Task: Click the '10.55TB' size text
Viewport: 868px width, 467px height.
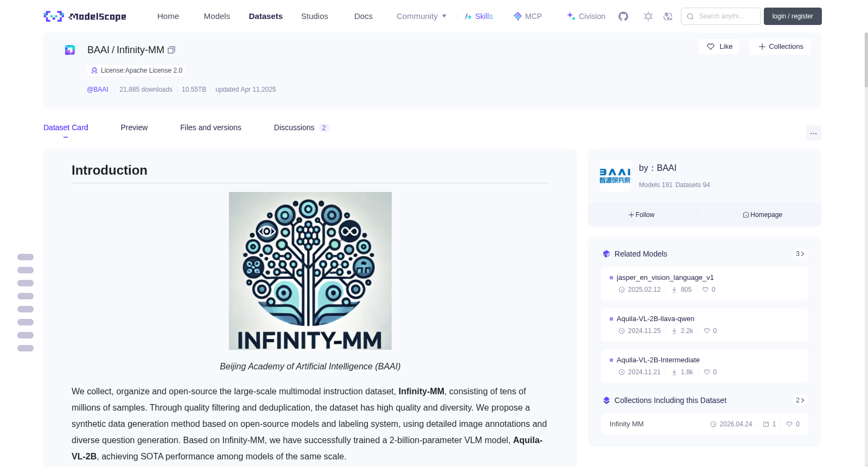Action: (194, 89)
